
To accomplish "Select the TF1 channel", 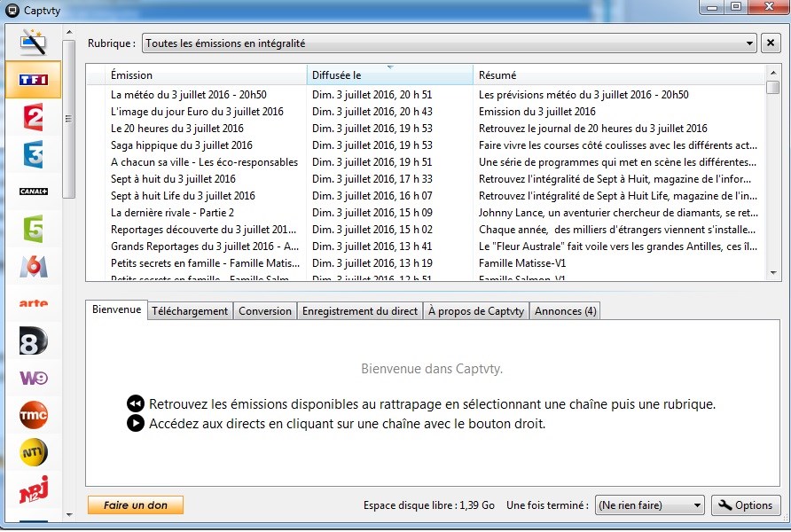I will pos(34,80).
